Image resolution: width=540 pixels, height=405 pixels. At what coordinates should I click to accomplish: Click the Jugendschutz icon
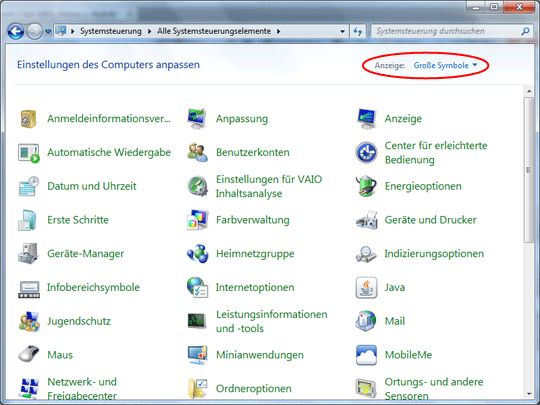[29, 321]
